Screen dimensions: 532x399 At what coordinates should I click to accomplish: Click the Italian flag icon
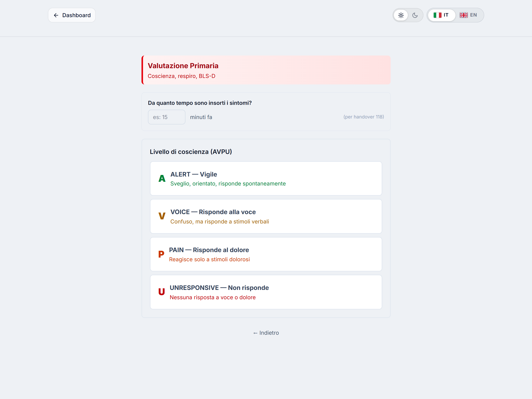point(437,15)
